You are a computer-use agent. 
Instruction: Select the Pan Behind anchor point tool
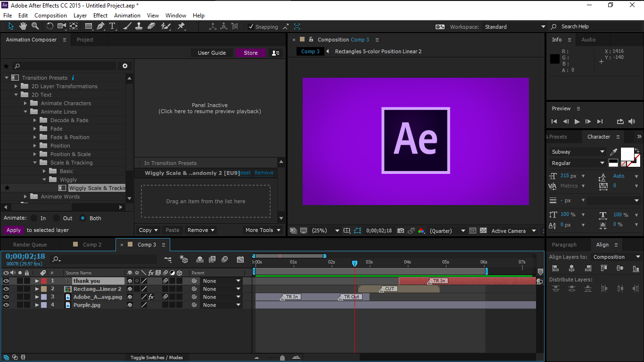74,26
